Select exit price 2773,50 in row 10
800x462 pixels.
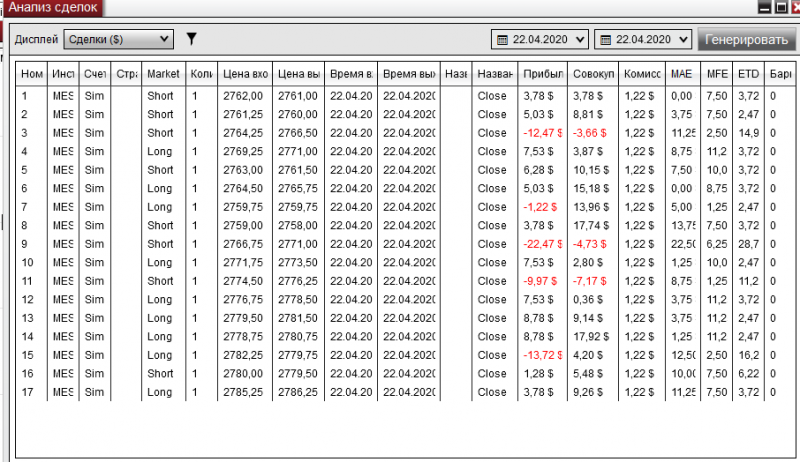click(x=297, y=263)
